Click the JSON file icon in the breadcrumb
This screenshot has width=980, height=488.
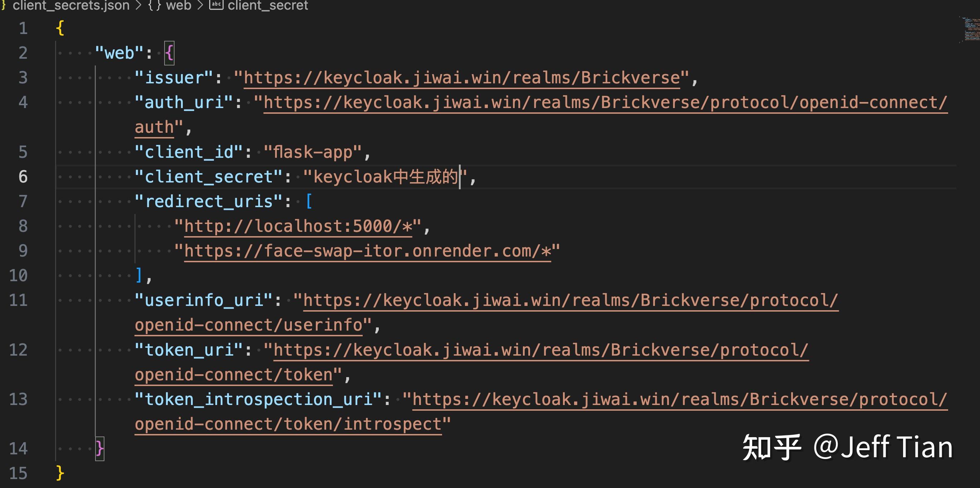[x=4, y=5]
